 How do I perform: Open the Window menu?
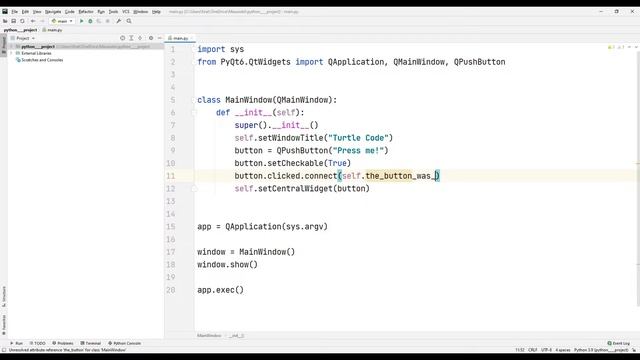coord(140,12)
